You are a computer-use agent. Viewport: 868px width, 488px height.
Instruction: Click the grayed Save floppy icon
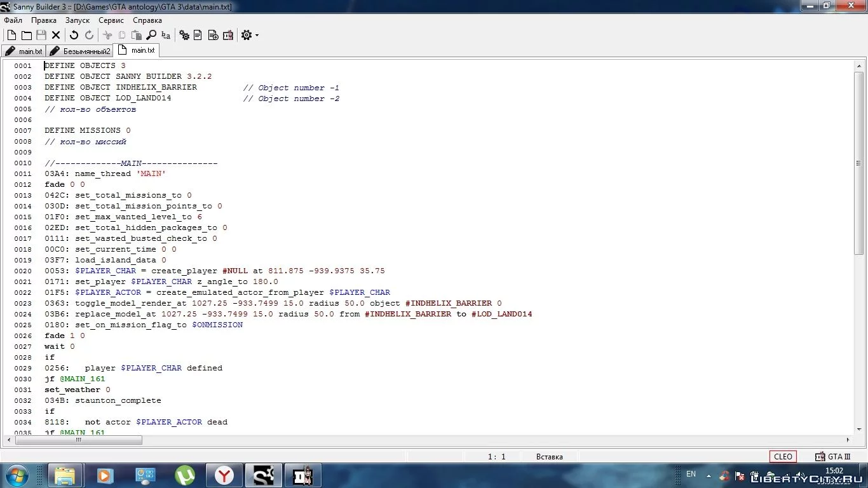41,36
